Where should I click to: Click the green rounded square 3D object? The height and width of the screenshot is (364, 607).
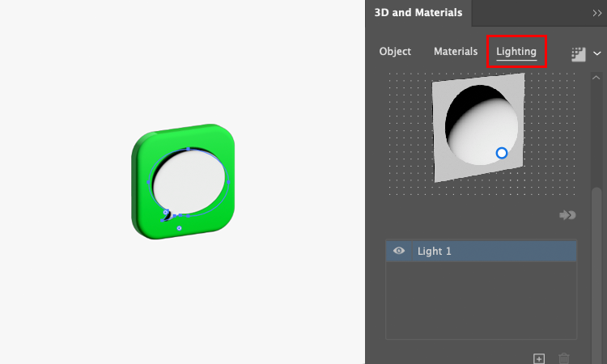[x=183, y=181]
